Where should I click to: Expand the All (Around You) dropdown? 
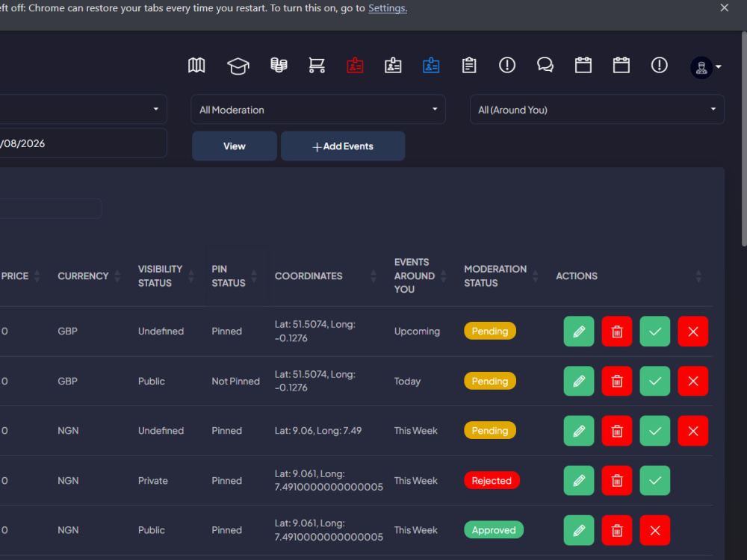click(597, 110)
